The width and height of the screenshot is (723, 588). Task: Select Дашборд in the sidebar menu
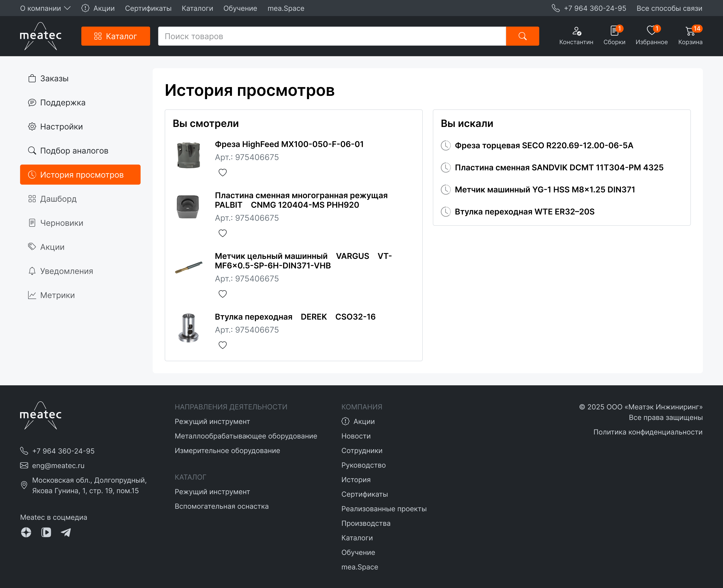(x=58, y=199)
